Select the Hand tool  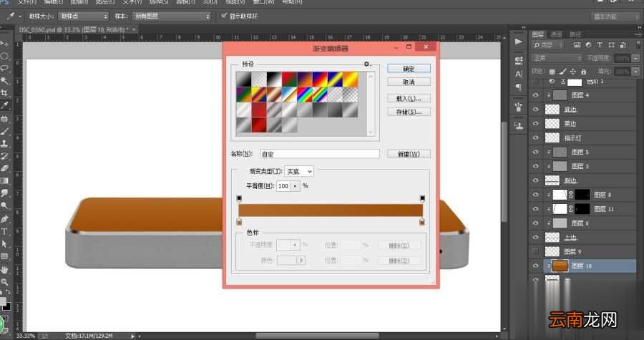[4, 270]
